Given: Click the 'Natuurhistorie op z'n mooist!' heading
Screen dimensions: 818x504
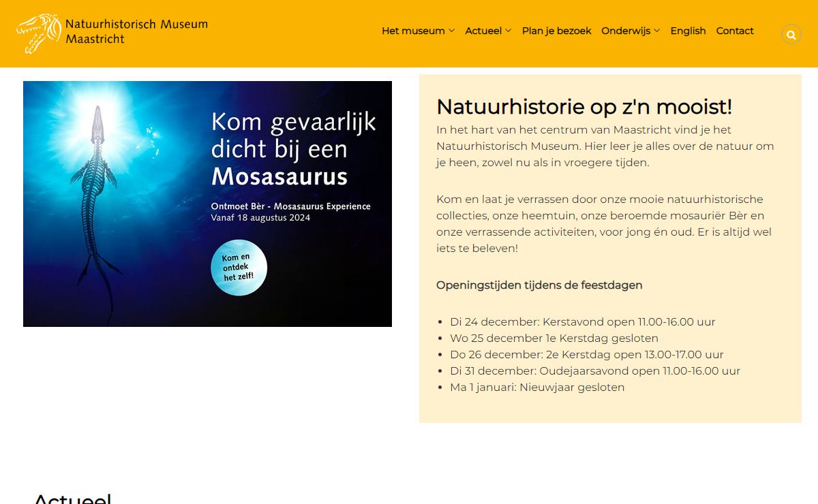Looking at the screenshot, I should 584,107.
